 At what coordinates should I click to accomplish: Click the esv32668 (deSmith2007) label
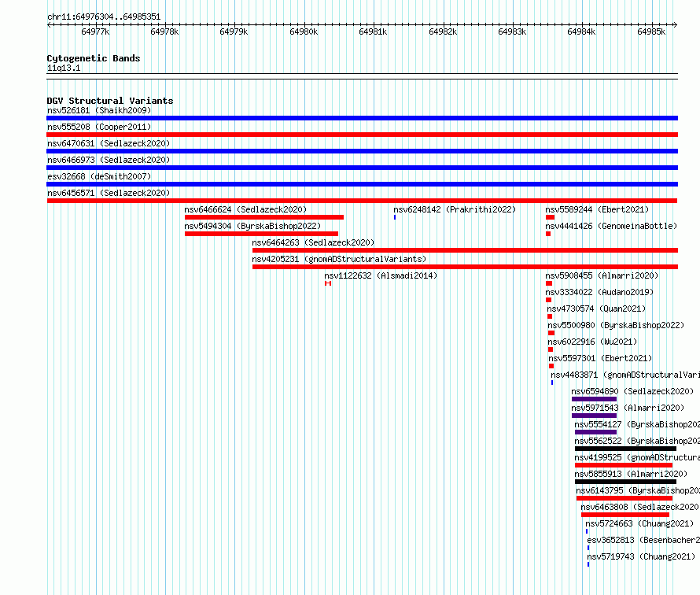click(x=99, y=176)
